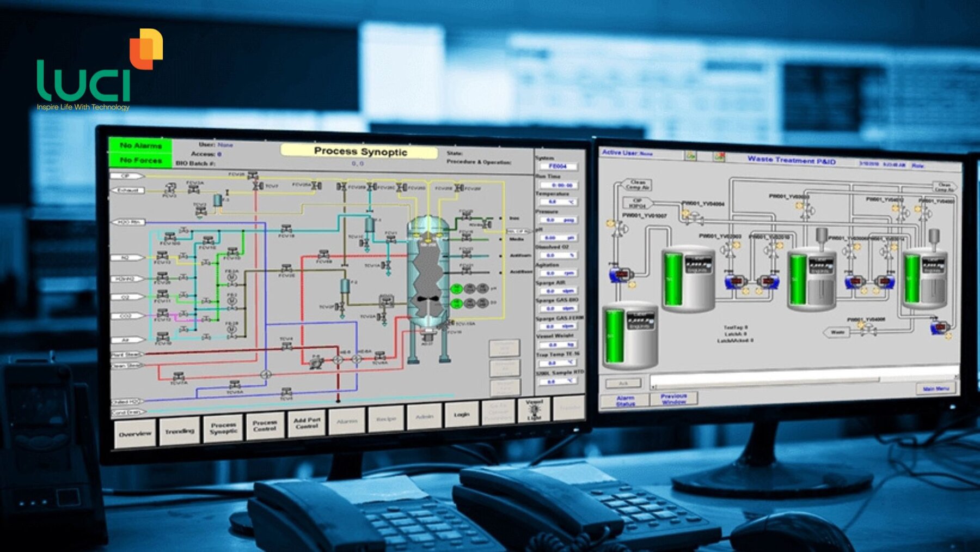Open the Trending screen
The height and width of the screenshot is (552, 980).
pos(179,431)
